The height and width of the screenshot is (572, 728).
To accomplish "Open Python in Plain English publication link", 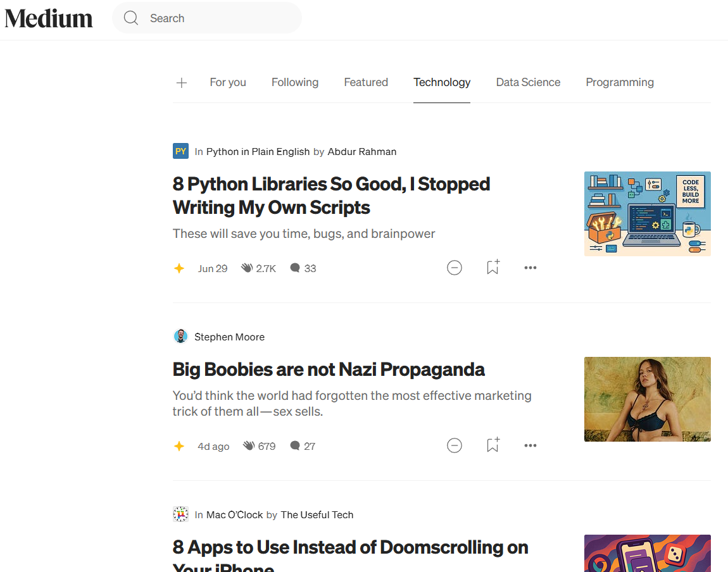I will tap(258, 152).
